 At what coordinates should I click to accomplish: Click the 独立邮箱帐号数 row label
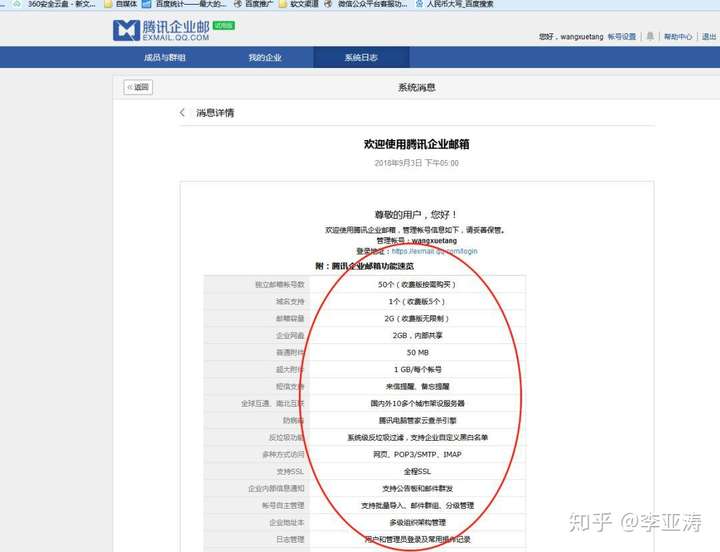click(x=280, y=285)
